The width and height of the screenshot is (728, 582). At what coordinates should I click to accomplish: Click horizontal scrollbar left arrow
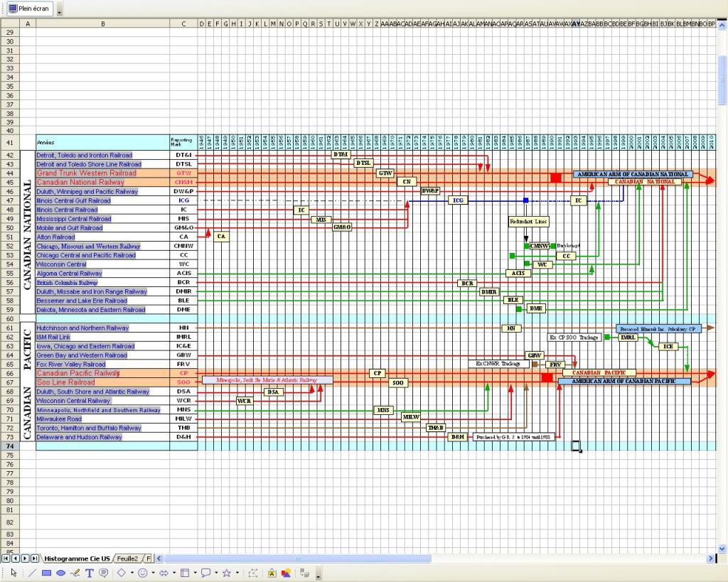(159, 559)
